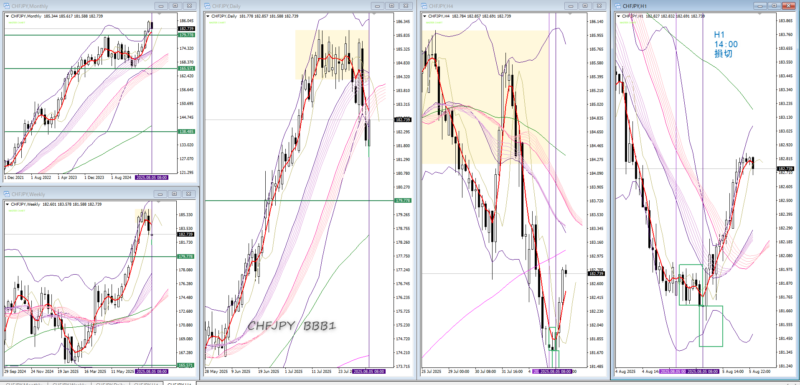Minimize the CHFJPY,H1 chart window

[761, 6]
